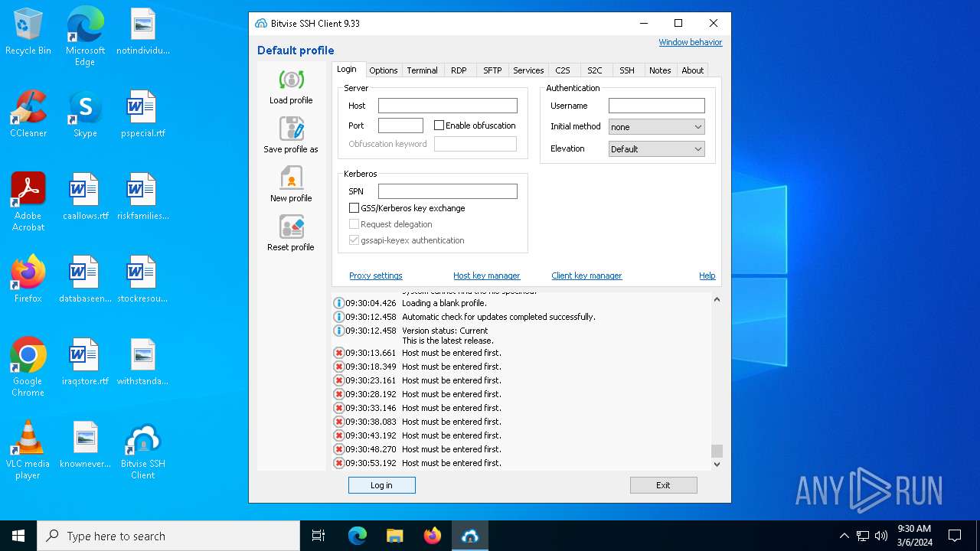Switch to the Services tab
Image resolution: width=980 pixels, height=551 pixels.
528,70
